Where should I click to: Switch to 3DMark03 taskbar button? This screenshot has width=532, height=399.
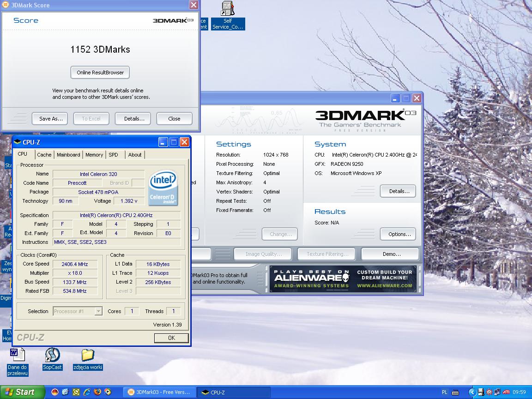[x=159, y=392]
